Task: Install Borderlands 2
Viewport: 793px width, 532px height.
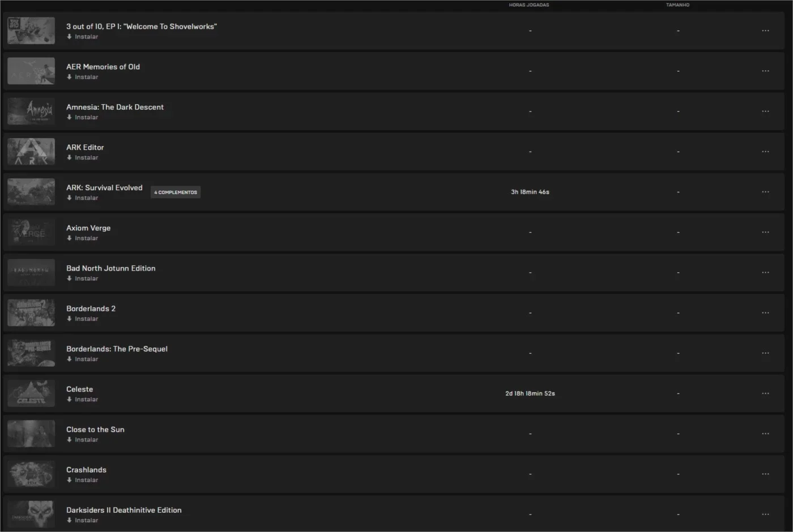Action: click(82, 319)
